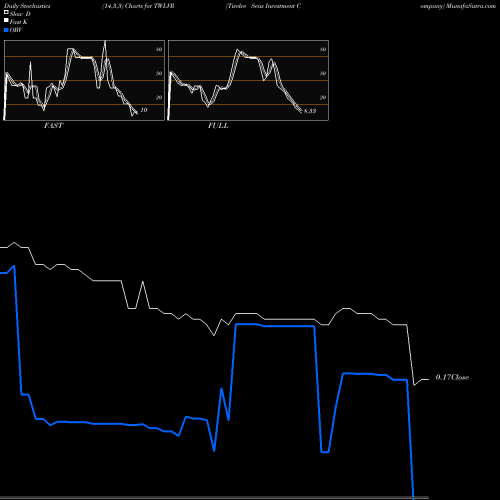This screenshot has height=500, width=500.
Task: Click the Fast K legend swatch
Action: (6, 20)
